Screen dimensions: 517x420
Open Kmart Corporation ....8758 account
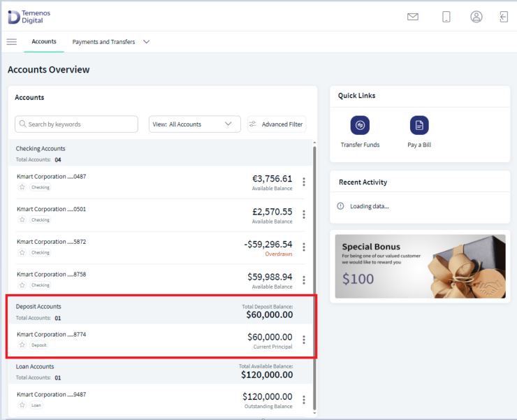[51, 274]
